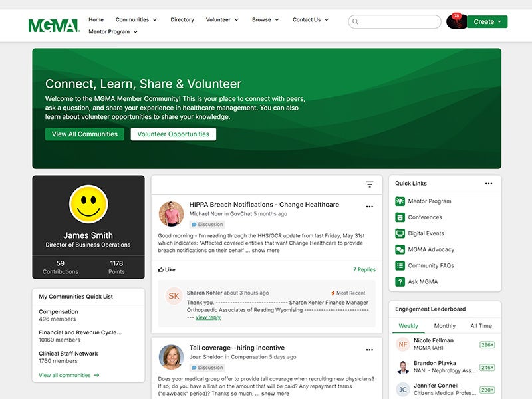The height and width of the screenshot is (399, 532).
Task: Select the Ask MGMA question mark icon
Action: 400,281
